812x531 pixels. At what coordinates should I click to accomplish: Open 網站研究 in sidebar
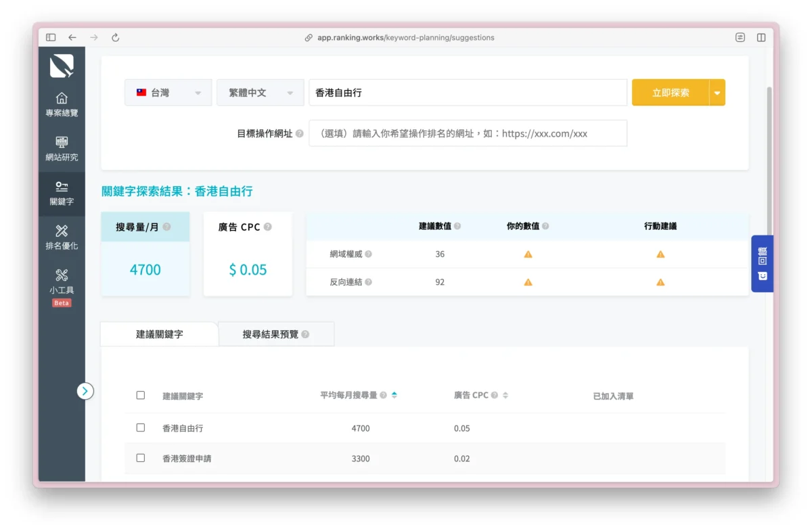point(62,149)
